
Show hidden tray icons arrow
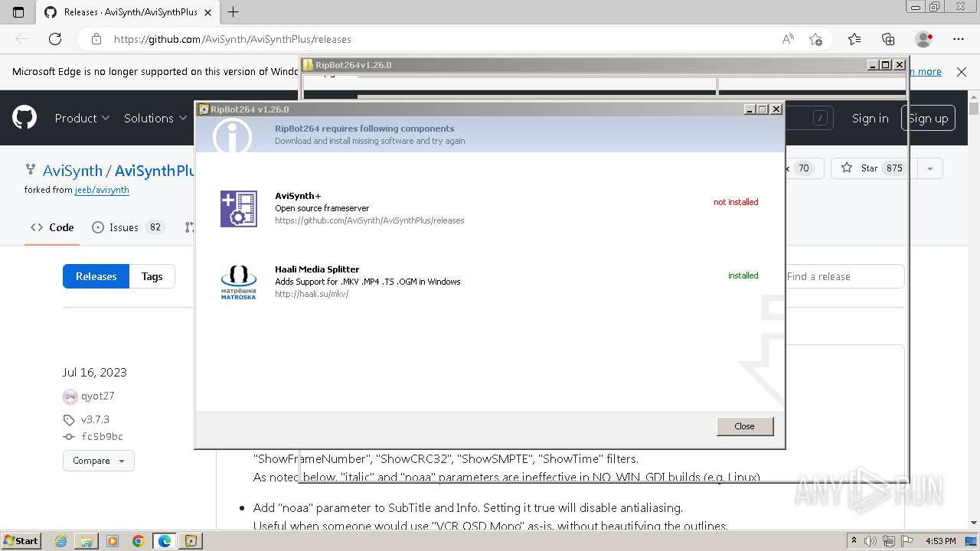click(x=855, y=541)
